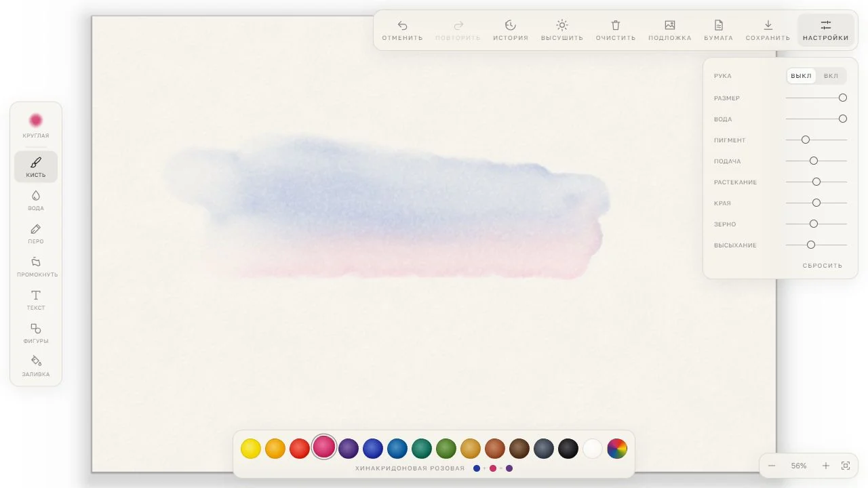Toggle the Настройки settings panel

click(x=826, y=30)
